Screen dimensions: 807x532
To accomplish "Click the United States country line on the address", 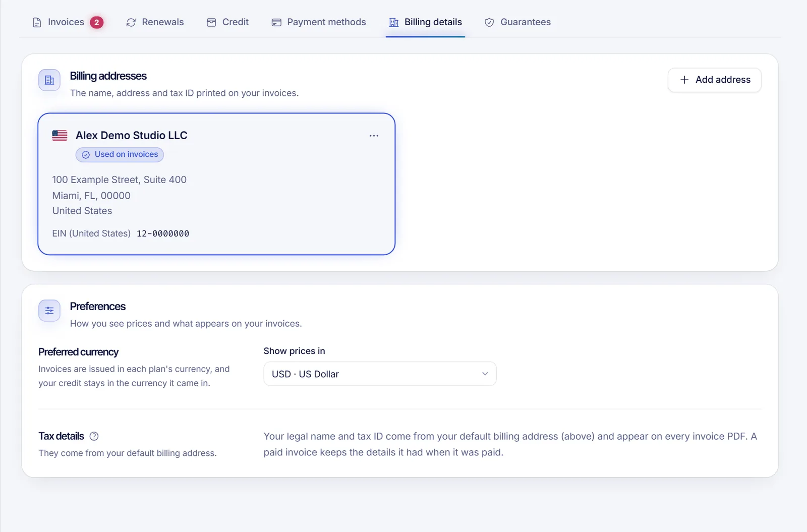I will point(82,211).
